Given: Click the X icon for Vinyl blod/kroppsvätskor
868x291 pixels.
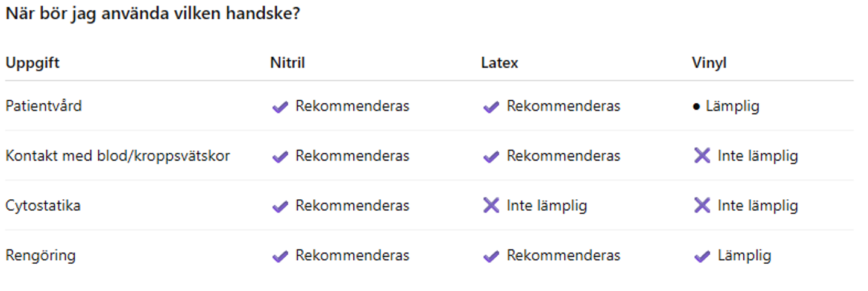Looking at the screenshot, I should click(x=702, y=156).
